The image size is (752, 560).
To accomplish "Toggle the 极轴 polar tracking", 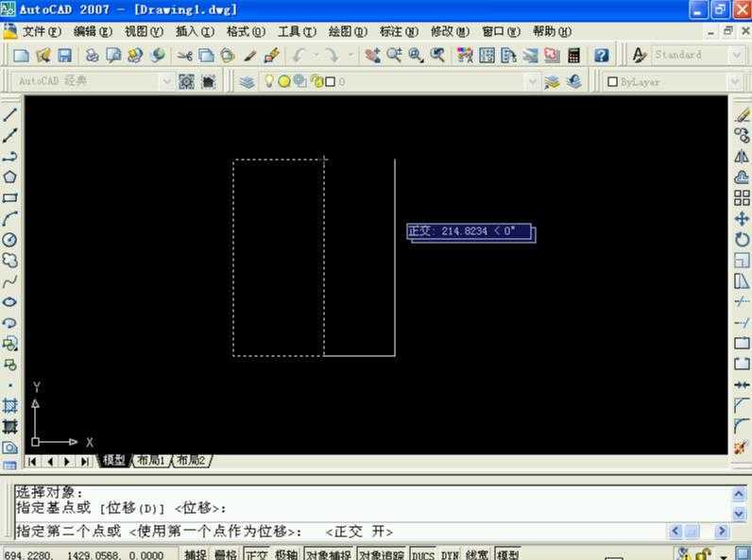I will [286, 554].
